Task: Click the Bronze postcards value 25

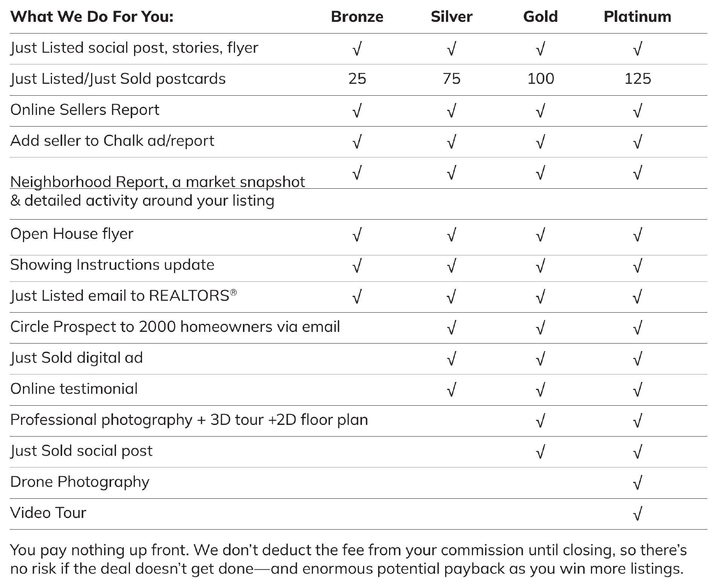Action: (357, 79)
